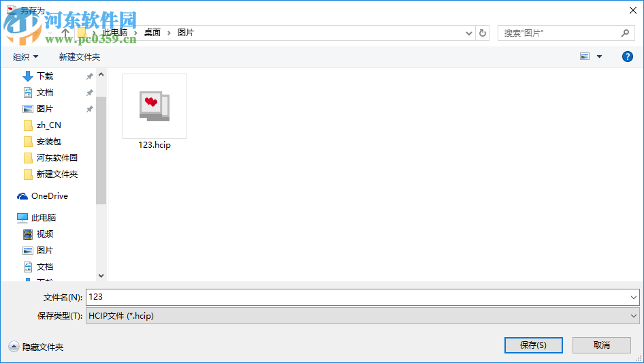Click the pin icon beside quick access 文档

(89, 93)
